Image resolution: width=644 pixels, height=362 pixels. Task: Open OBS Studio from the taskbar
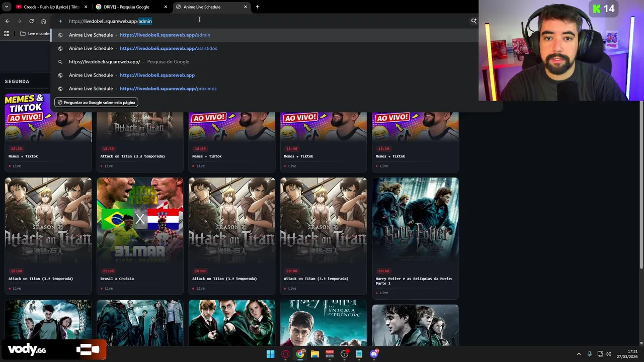344,354
